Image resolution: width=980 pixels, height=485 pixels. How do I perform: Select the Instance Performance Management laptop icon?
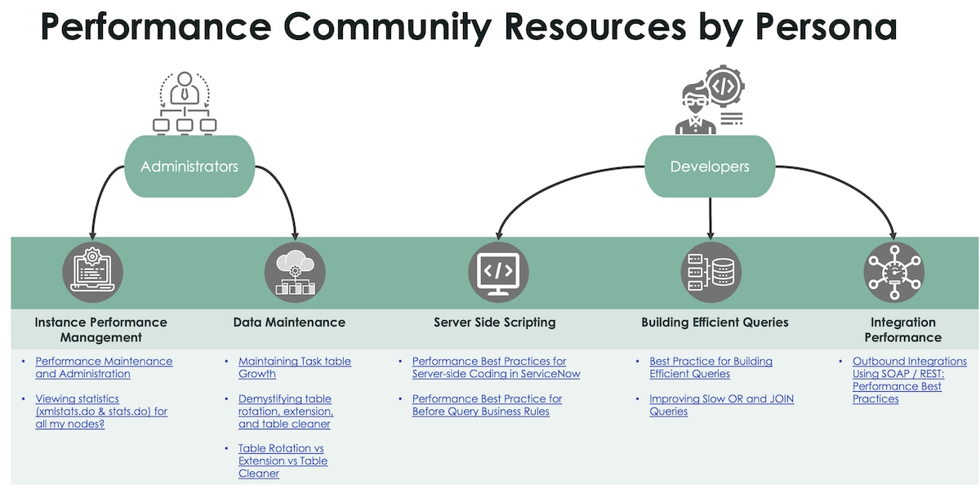pyautogui.click(x=92, y=271)
